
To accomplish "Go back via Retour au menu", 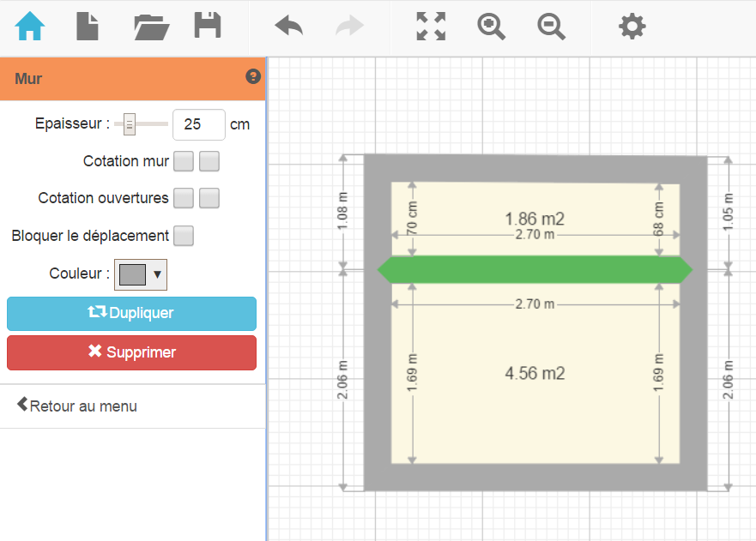I will 77,406.
